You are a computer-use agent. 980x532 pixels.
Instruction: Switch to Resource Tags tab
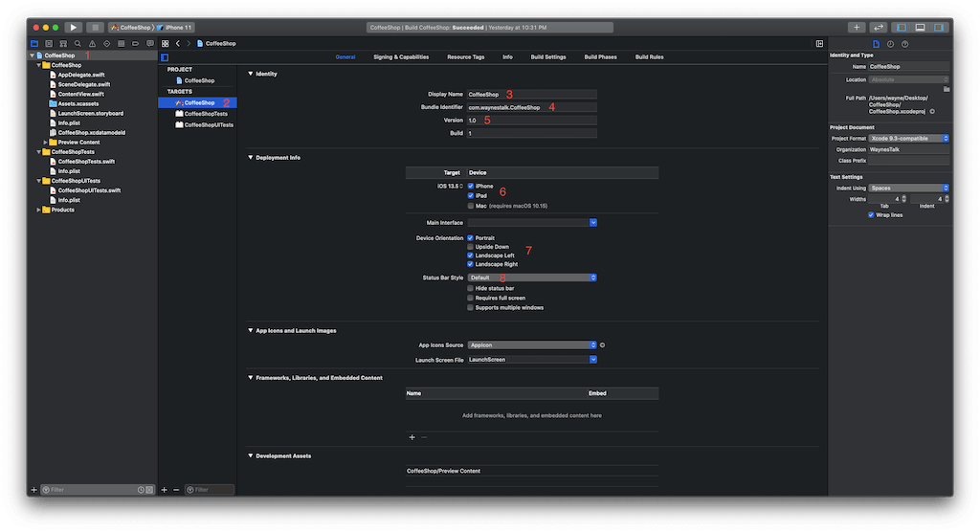[x=466, y=56]
